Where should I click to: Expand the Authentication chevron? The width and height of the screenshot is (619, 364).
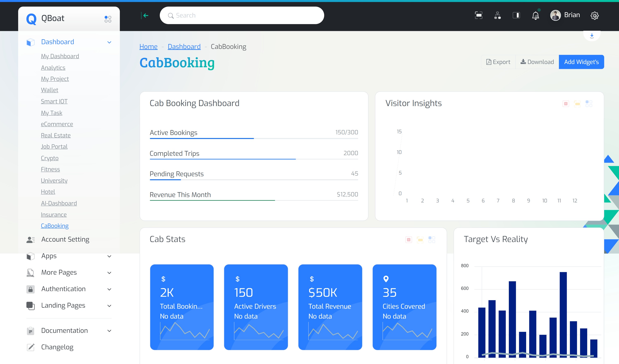(109, 289)
